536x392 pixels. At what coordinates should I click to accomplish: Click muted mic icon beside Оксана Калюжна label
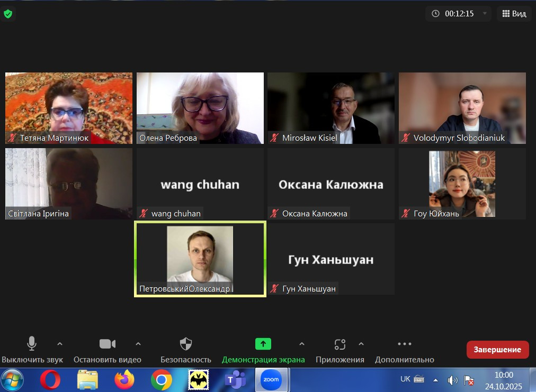pyautogui.click(x=274, y=213)
